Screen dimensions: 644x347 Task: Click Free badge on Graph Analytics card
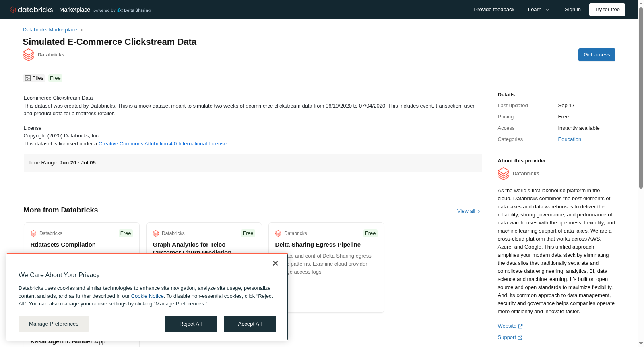point(248,233)
